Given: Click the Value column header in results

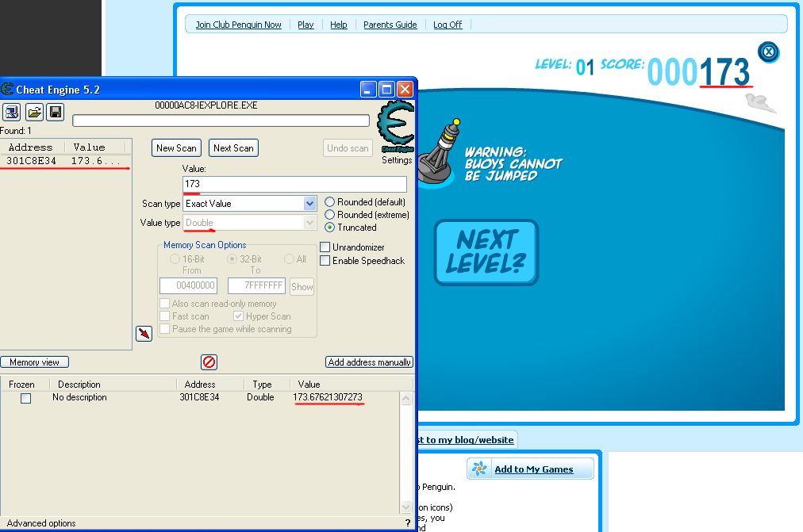Looking at the screenshot, I should (x=89, y=147).
